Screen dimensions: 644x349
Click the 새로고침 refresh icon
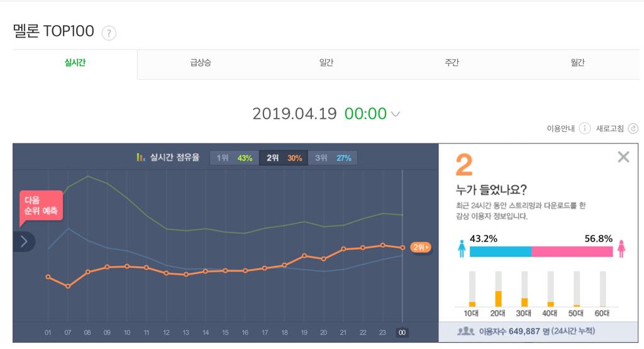click(633, 128)
